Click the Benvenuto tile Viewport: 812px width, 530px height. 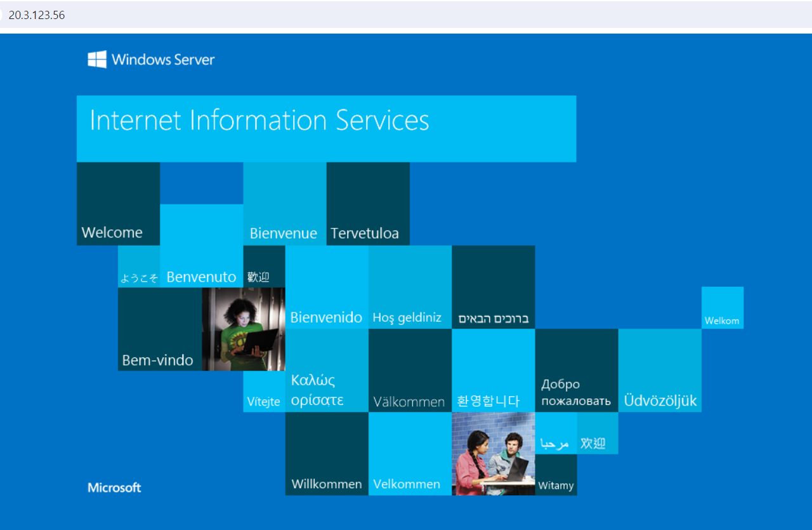(x=201, y=246)
